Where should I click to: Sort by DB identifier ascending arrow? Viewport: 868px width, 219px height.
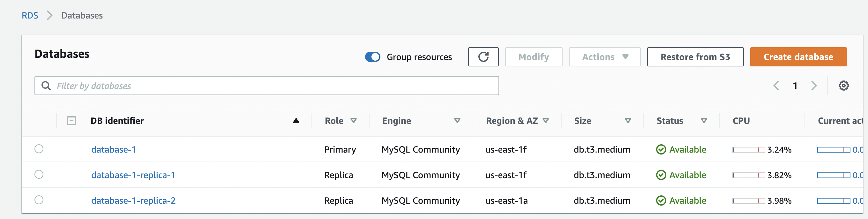point(296,121)
